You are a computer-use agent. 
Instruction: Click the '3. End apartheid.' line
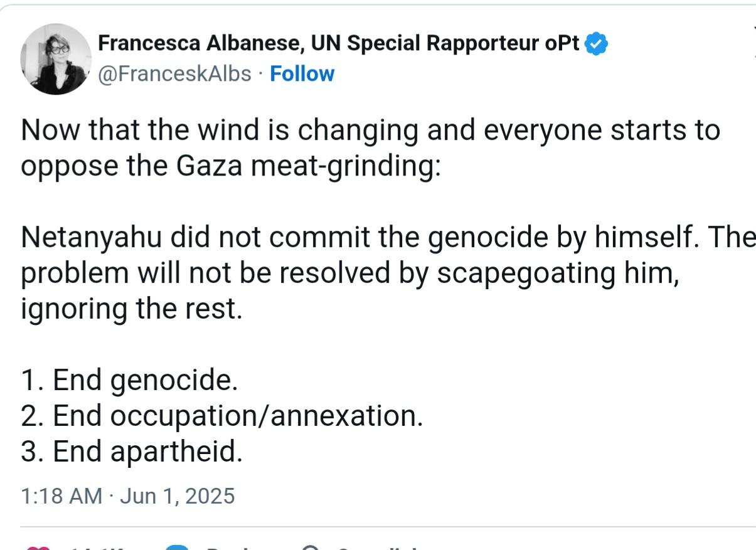(131, 452)
